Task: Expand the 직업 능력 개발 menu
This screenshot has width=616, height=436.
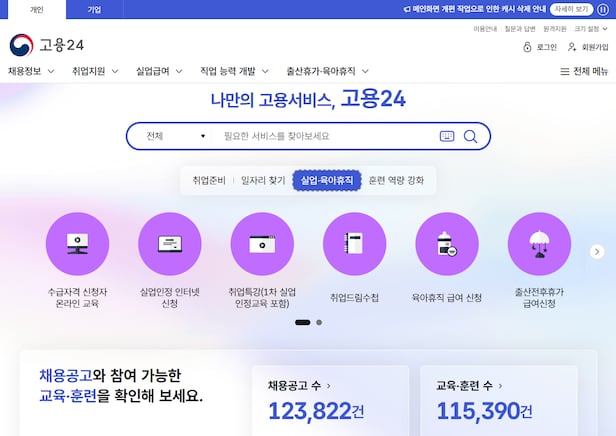Action: coord(234,71)
